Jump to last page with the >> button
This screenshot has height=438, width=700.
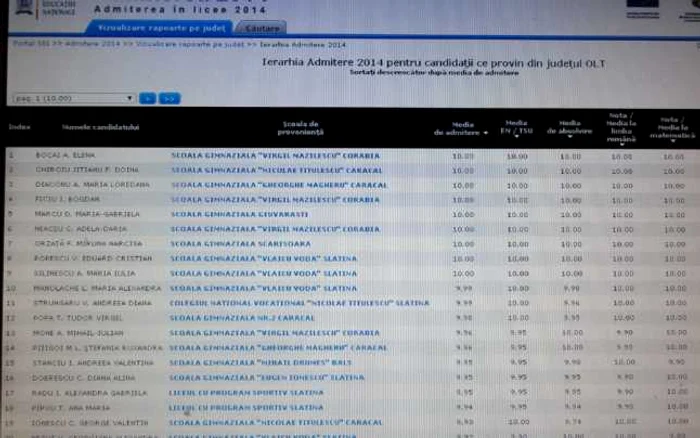pos(170,98)
